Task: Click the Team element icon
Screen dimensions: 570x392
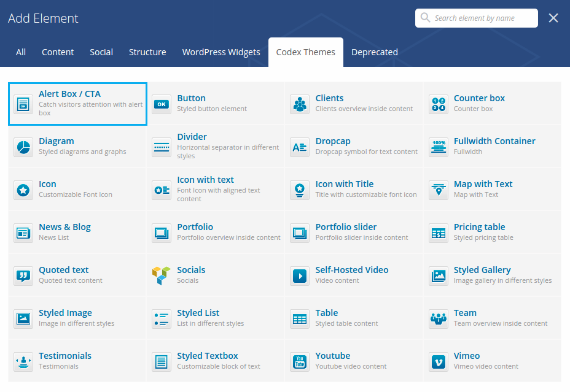Action: (x=439, y=319)
